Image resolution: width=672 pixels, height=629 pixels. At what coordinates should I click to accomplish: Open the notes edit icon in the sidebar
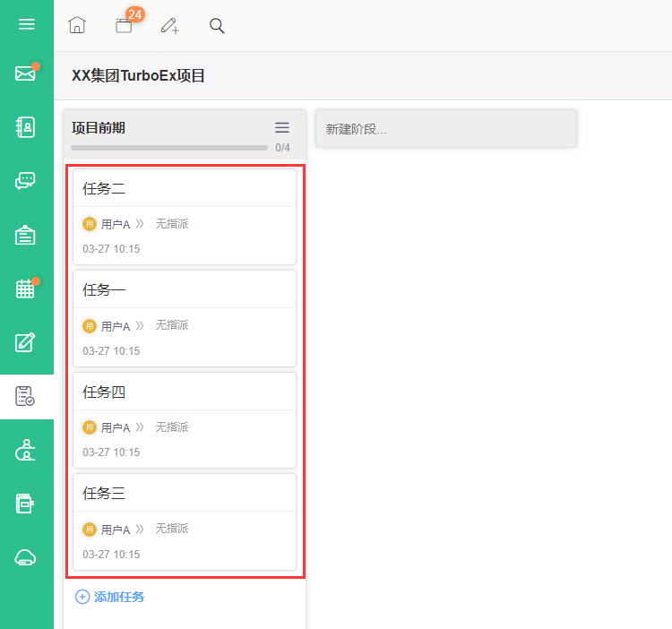pyautogui.click(x=25, y=342)
